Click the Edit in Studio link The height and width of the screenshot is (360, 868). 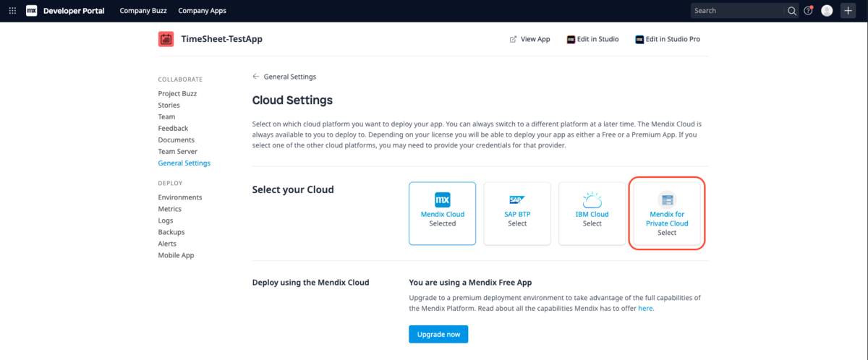click(598, 39)
